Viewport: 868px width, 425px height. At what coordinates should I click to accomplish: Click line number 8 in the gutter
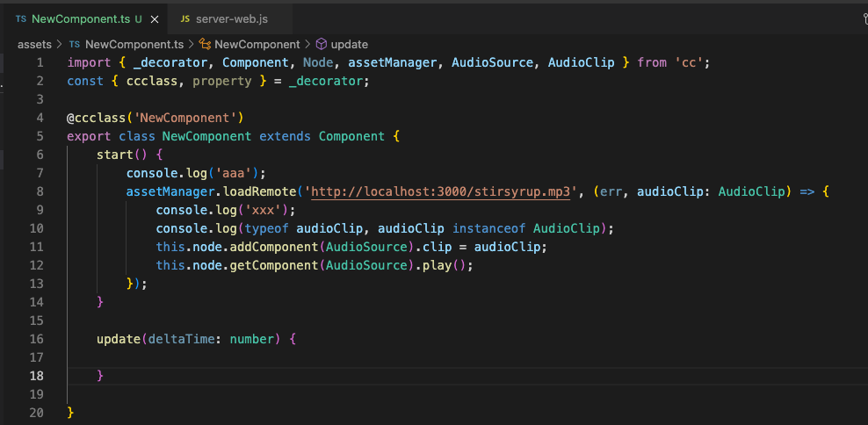tap(39, 191)
